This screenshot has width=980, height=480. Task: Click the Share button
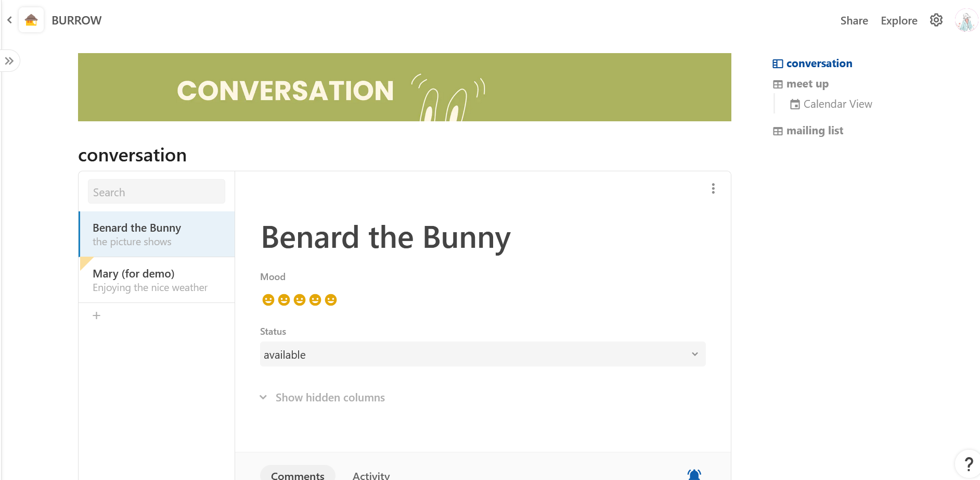click(854, 21)
